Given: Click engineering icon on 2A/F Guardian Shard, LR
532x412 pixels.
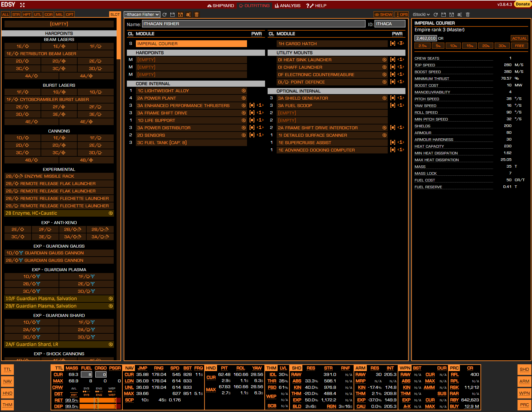Looking at the screenshot, I should [110, 345].
